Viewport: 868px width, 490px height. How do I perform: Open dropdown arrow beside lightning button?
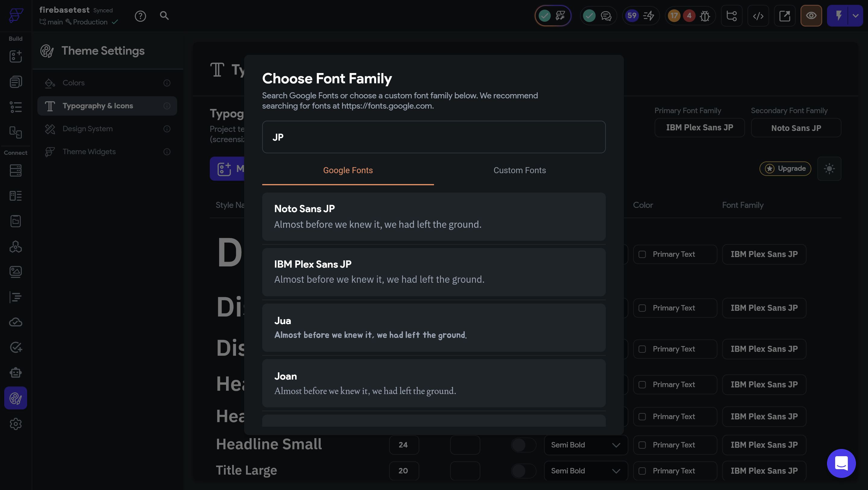(856, 16)
